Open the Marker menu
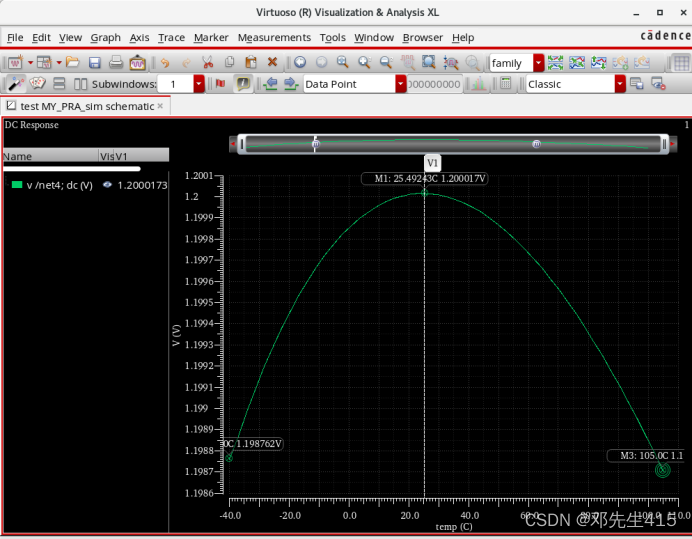This screenshot has height=539, width=692. (x=211, y=38)
